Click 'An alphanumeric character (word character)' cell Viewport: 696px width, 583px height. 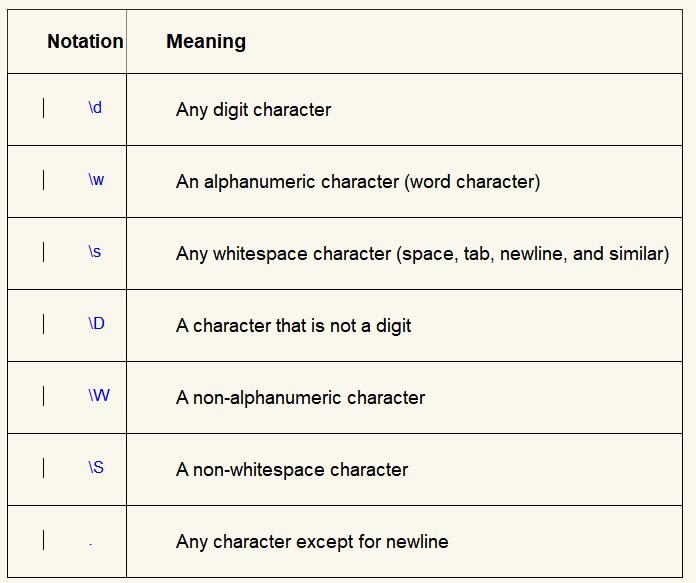tap(358, 182)
